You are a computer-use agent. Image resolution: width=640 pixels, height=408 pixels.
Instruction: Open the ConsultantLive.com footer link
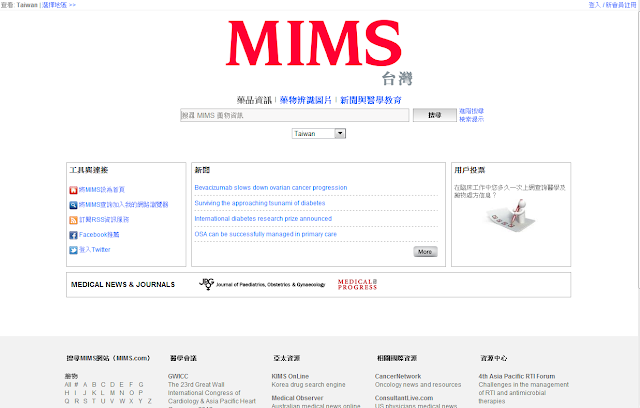404,398
